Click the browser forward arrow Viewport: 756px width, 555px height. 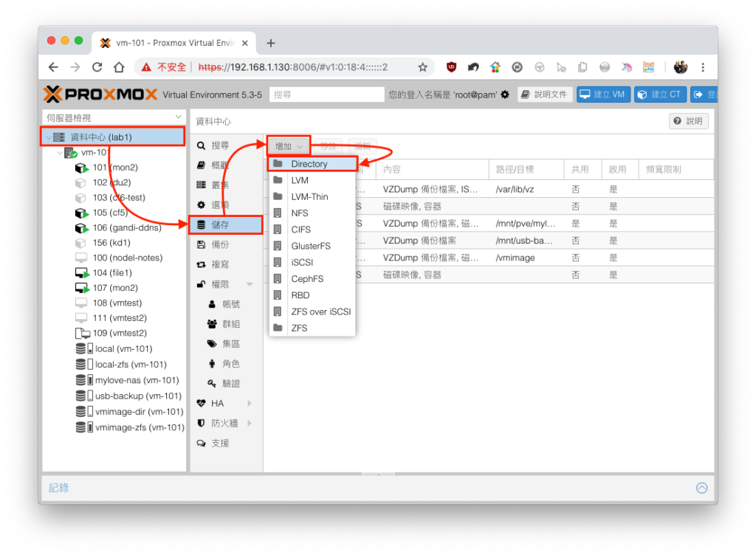click(x=75, y=67)
